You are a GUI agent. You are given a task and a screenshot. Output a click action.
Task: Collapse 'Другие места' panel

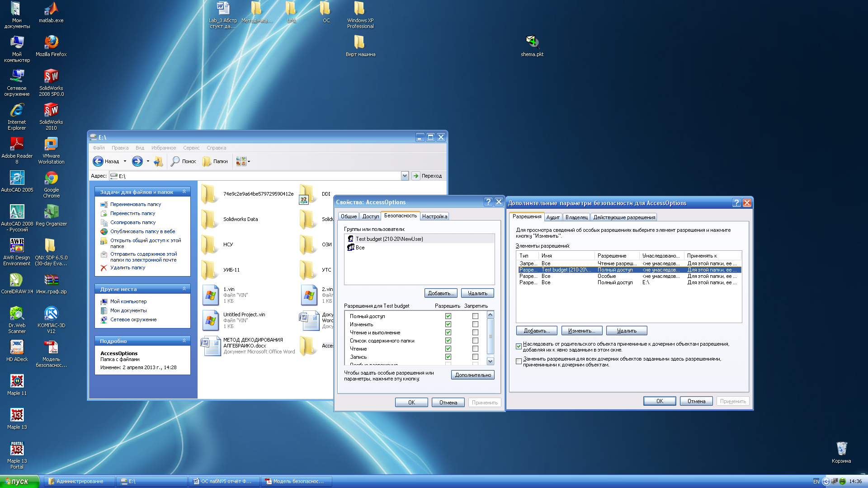pyautogui.click(x=184, y=289)
